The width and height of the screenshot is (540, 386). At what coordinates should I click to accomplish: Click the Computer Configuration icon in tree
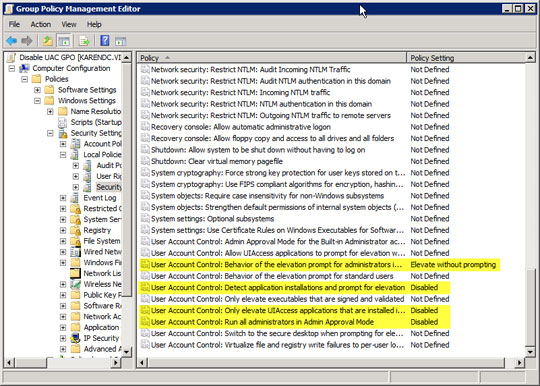coord(24,68)
